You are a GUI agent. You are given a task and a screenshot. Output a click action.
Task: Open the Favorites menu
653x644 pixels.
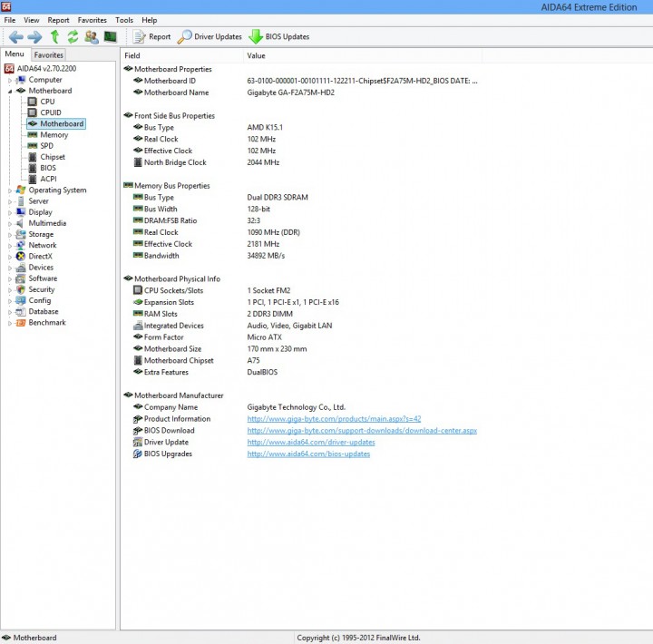point(92,20)
